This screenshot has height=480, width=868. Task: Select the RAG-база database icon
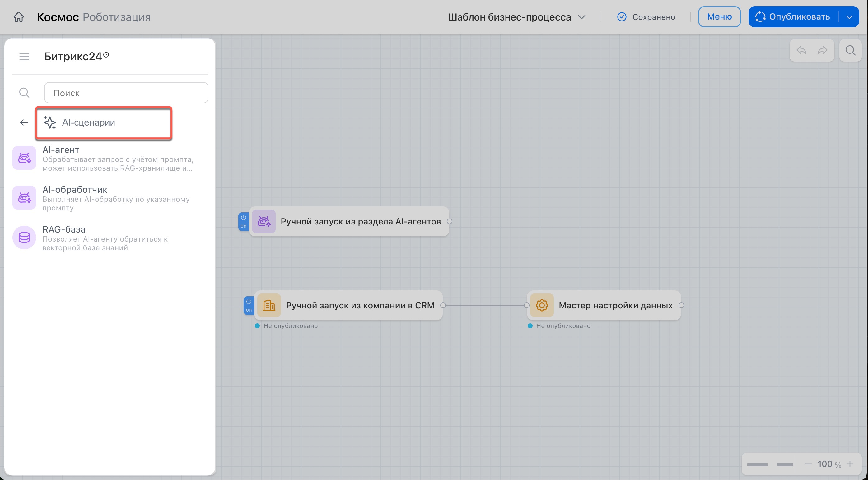(x=24, y=238)
